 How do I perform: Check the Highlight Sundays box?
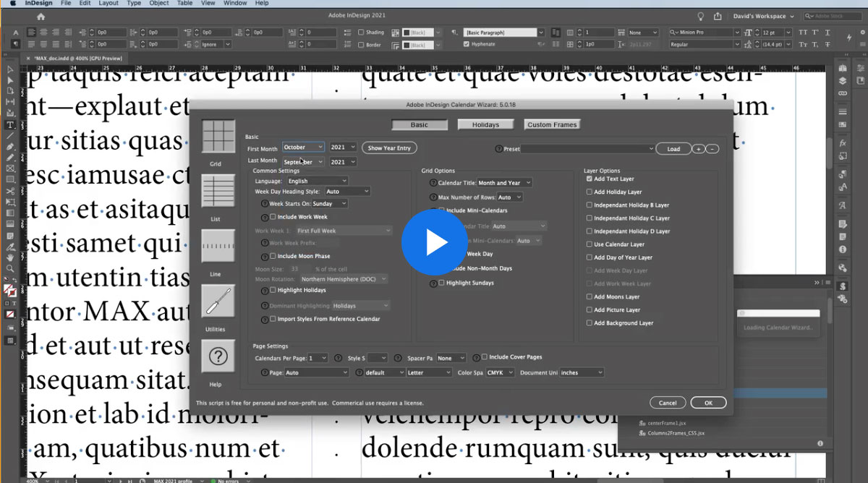pos(440,283)
